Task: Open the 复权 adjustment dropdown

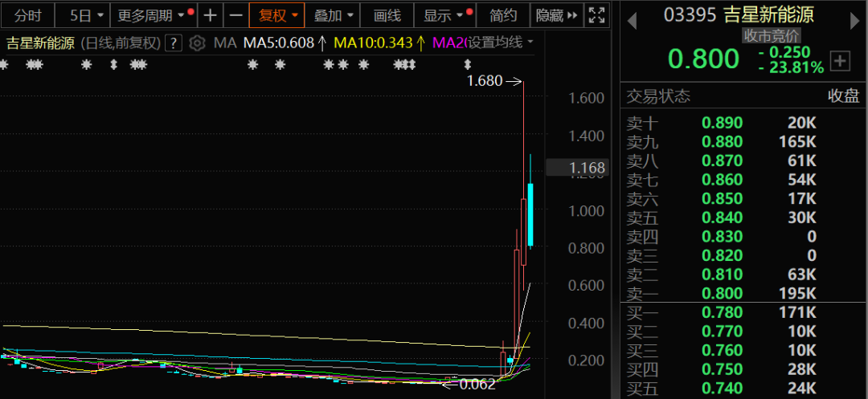Action: pyautogui.click(x=276, y=15)
